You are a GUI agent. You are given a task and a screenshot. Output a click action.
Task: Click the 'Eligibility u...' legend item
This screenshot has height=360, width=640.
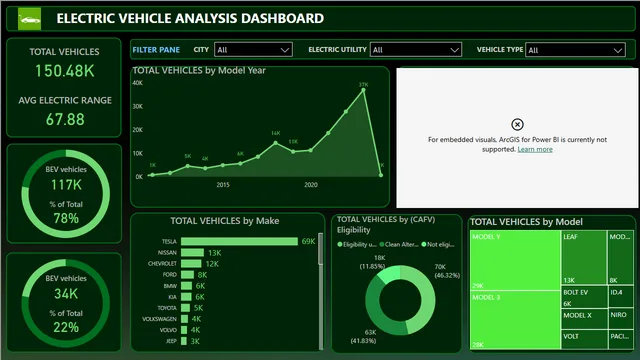point(357,244)
